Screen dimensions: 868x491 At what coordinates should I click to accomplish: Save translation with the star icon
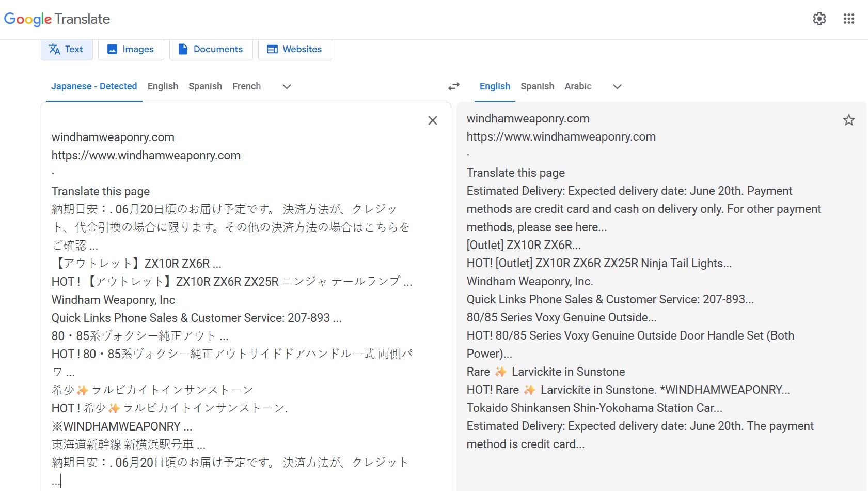(849, 120)
